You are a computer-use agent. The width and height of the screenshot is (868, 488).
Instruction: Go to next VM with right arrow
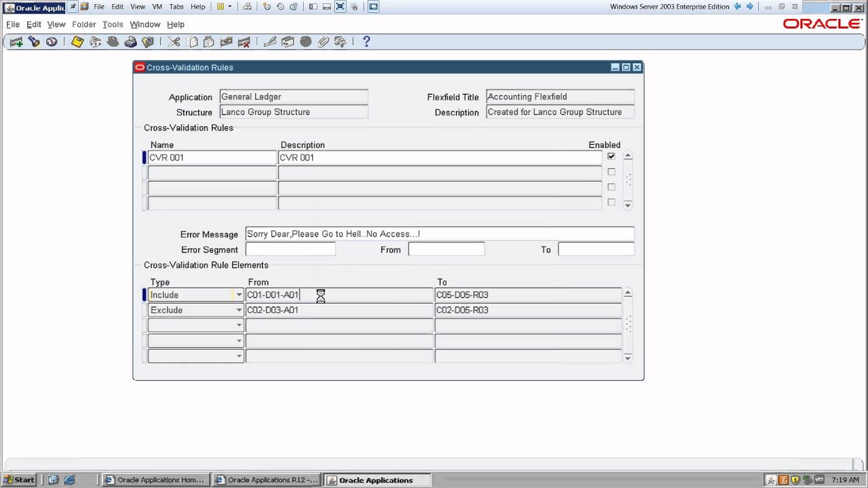click(750, 7)
